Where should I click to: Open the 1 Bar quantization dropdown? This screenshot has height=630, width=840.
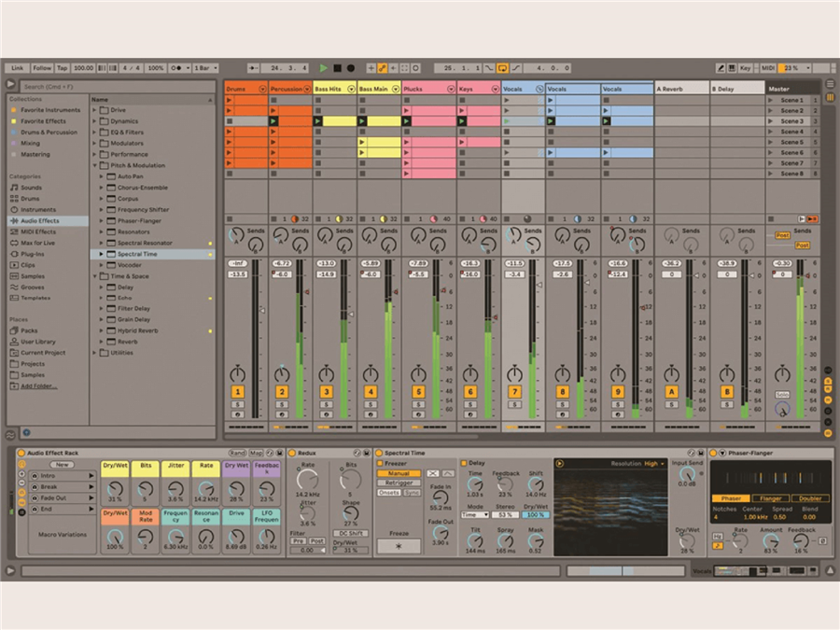(204, 68)
